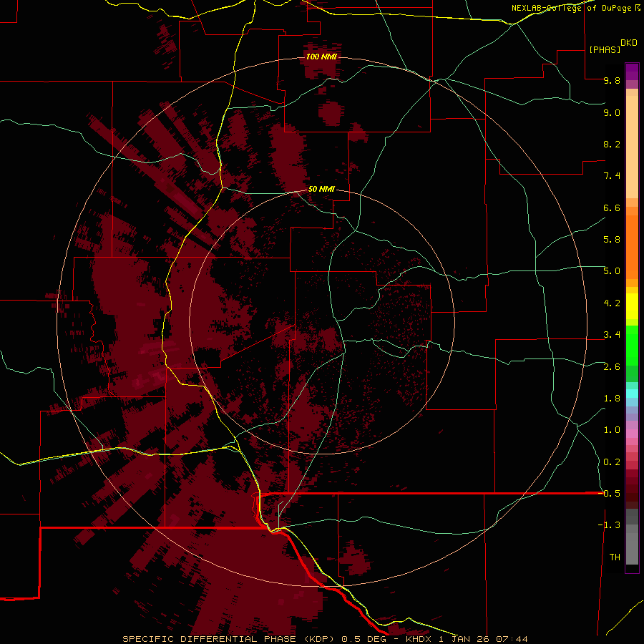Click the 100 NMI range ring label

[321, 57]
